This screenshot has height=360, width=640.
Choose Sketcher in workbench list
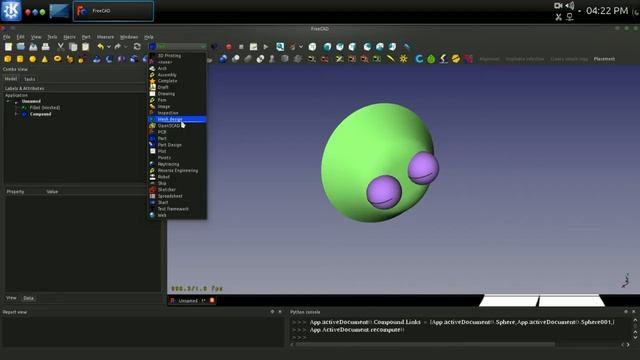click(x=177, y=190)
